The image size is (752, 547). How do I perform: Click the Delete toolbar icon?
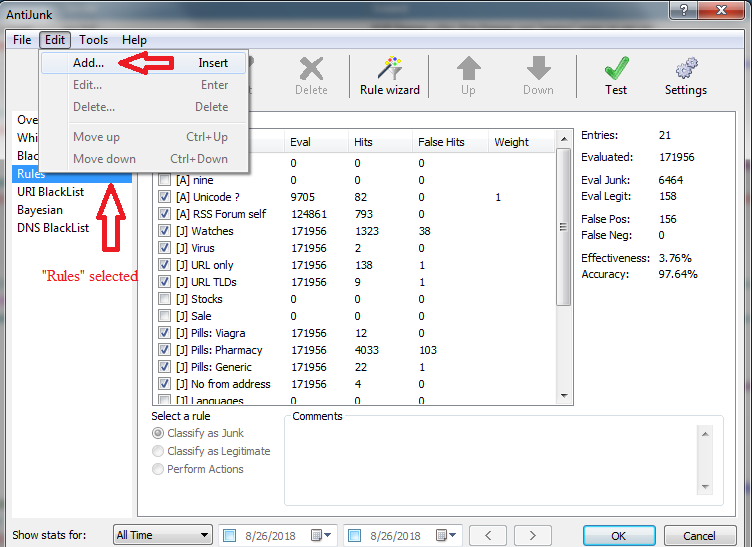pyautogui.click(x=311, y=76)
